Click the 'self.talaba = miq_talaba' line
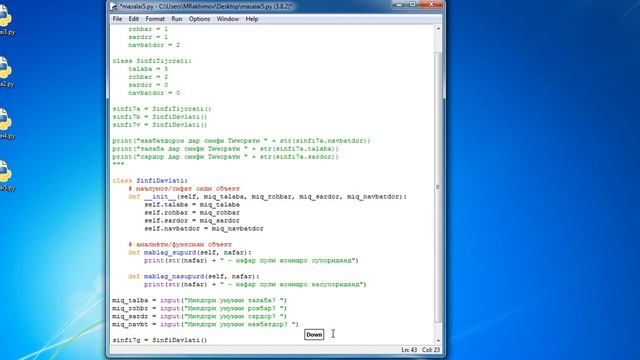The height and width of the screenshot is (360, 640). coord(192,204)
